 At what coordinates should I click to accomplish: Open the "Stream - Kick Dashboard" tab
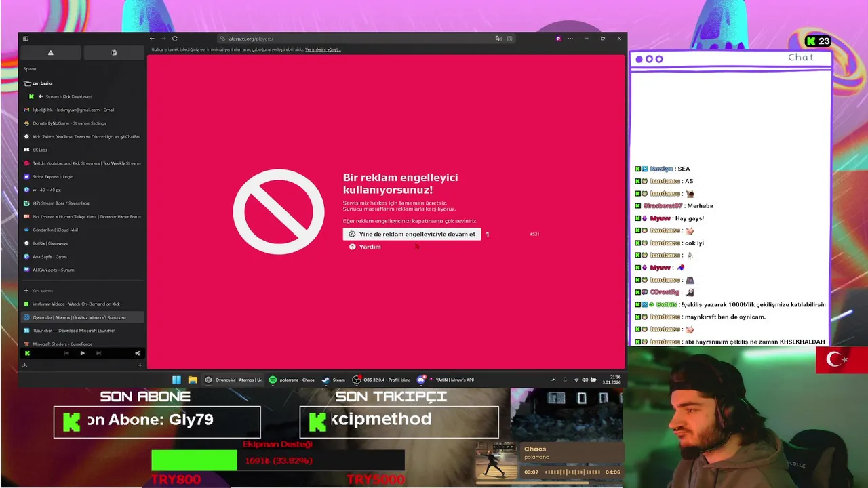pyautogui.click(x=83, y=96)
